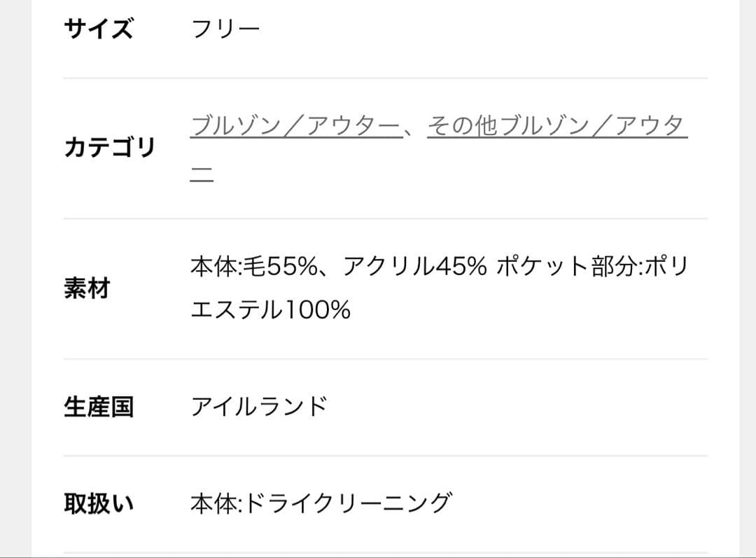Click the 取扱い row label
756x558 pixels.
click(x=99, y=503)
